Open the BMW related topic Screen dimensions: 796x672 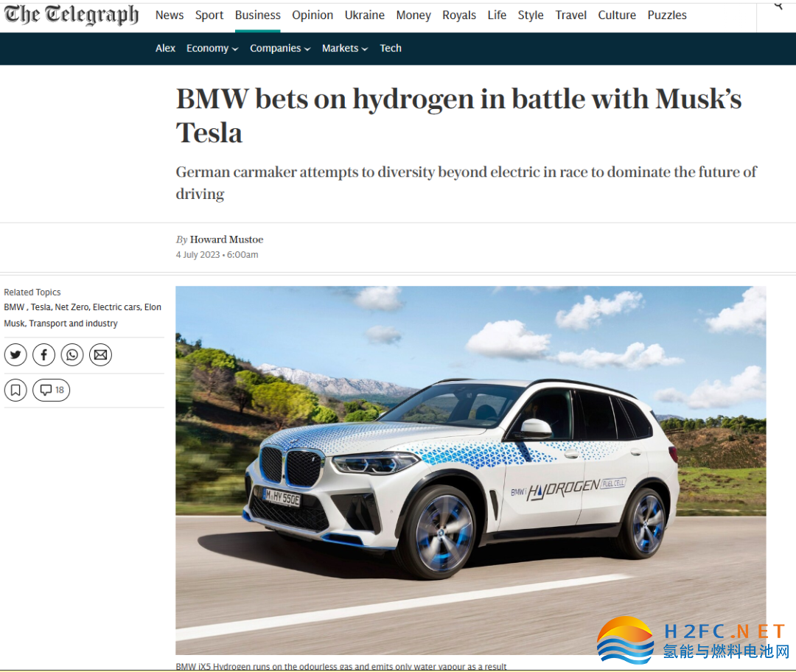point(14,307)
